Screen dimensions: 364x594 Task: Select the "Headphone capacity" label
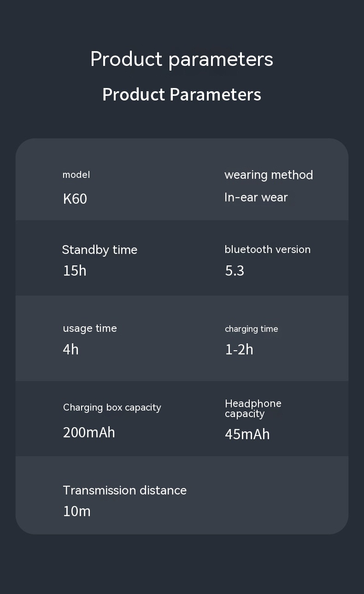click(253, 409)
